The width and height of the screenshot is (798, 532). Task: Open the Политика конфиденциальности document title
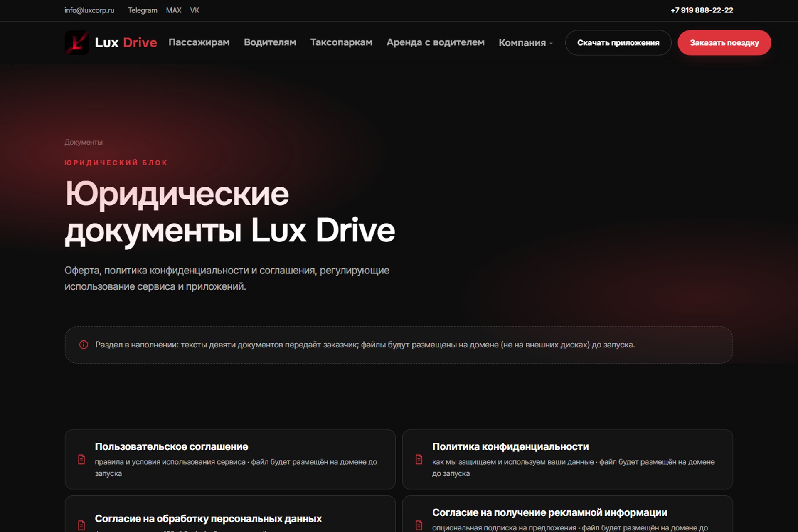point(510,446)
